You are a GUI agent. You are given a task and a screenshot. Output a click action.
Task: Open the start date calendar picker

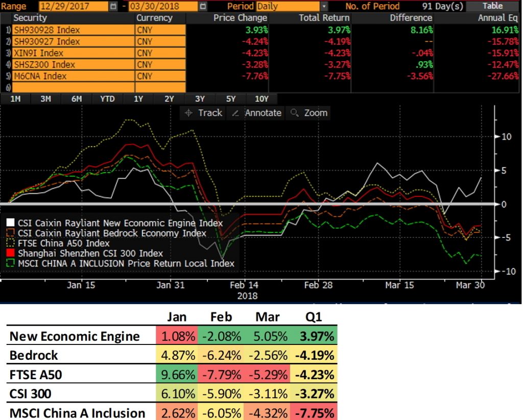click(x=113, y=6)
